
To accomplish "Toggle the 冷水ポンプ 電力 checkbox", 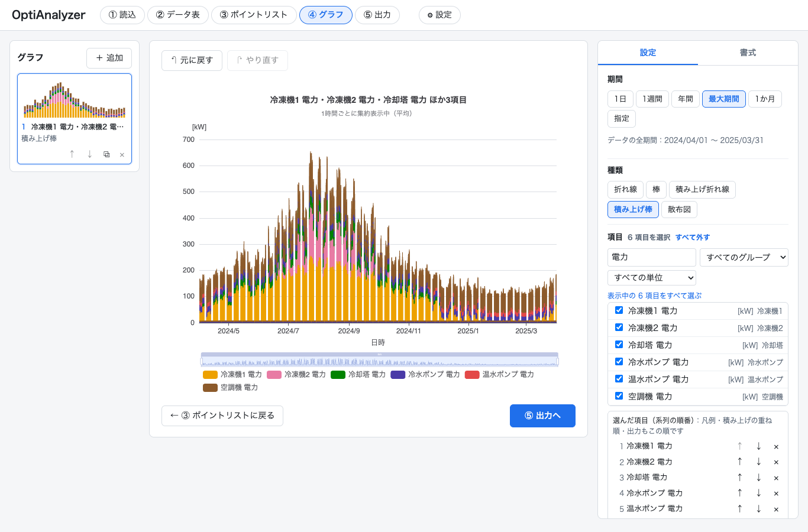I will click(619, 362).
